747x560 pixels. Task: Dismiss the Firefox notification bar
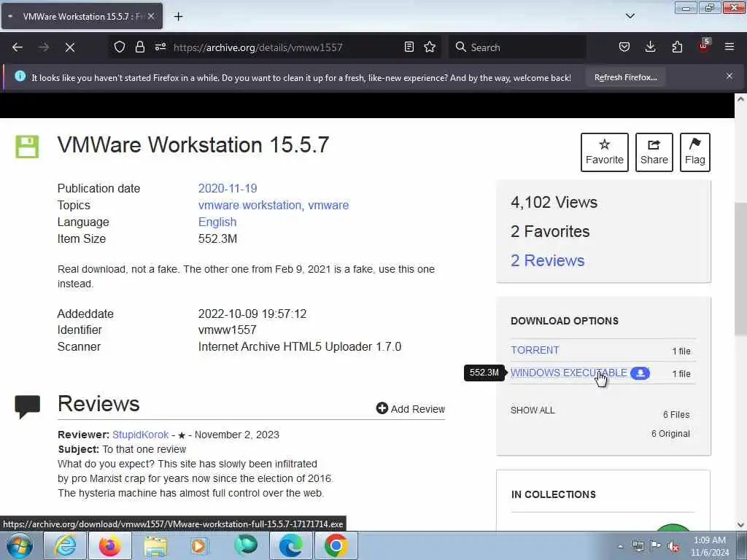[x=729, y=76]
